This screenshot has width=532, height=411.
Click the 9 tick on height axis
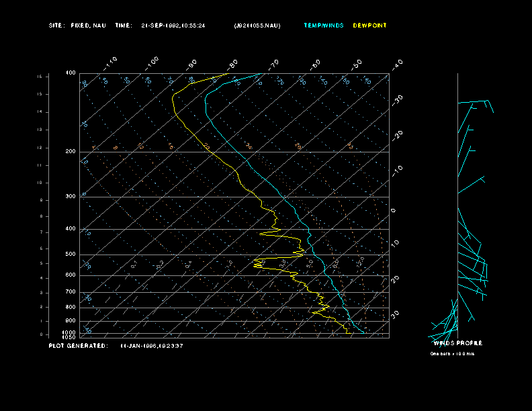tap(42, 200)
